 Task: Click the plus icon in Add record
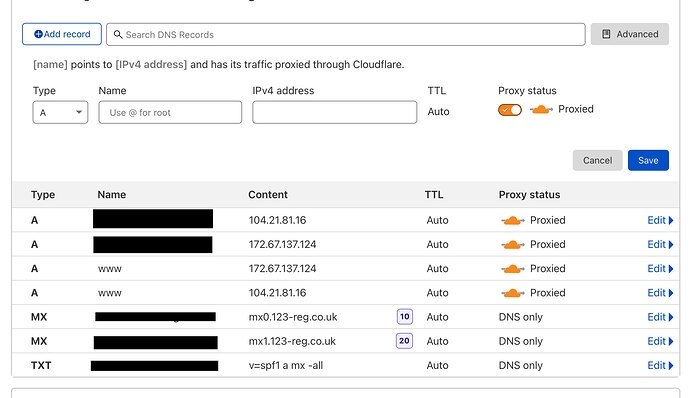click(x=38, y=34)
